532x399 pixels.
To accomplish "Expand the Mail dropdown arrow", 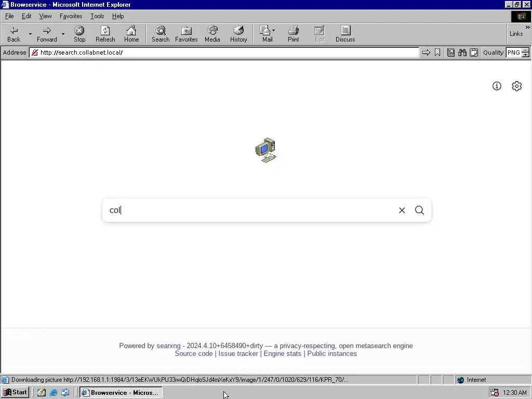I will pos(274,31).
